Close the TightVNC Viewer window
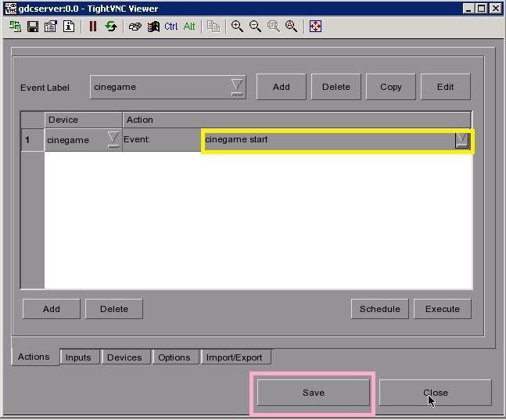Screen dimensions: 506x420 tap(495, 9)
